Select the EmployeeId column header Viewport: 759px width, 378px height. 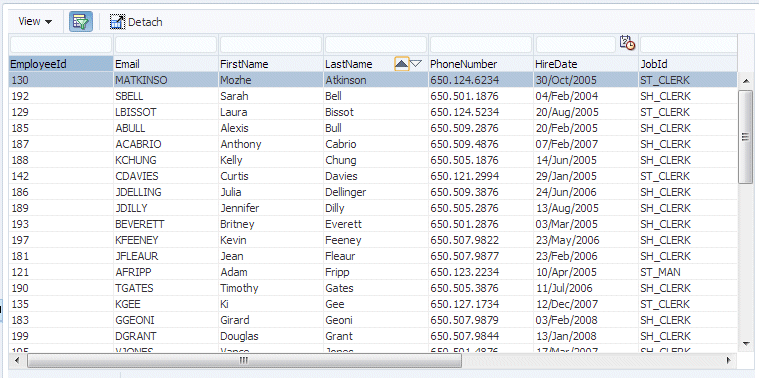[x=61, y=64]
